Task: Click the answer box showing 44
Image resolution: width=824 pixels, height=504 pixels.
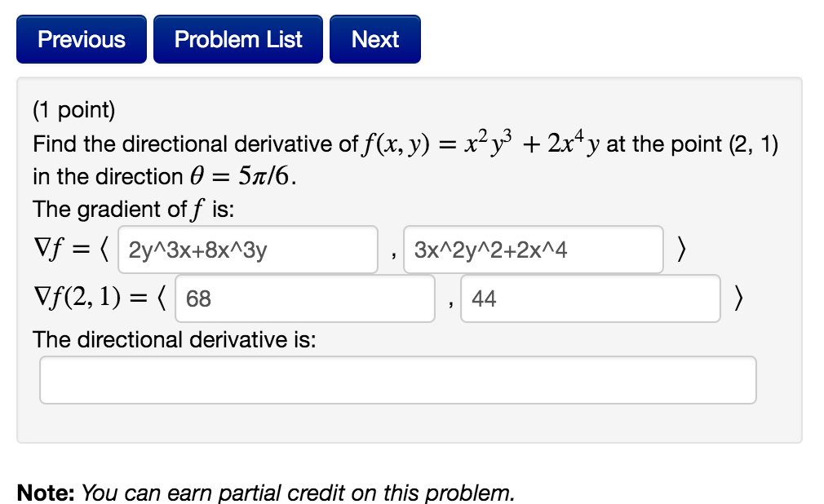Action: pos(591,298)
